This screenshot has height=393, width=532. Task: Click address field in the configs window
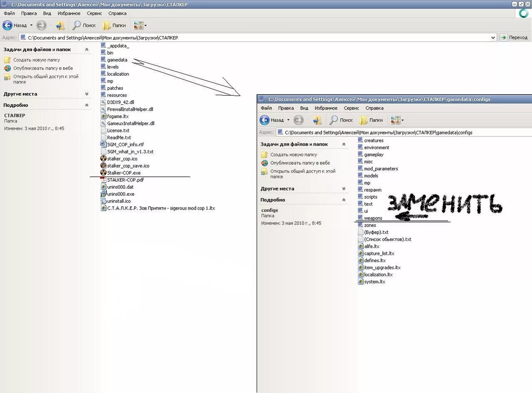[x=404, y=132]
